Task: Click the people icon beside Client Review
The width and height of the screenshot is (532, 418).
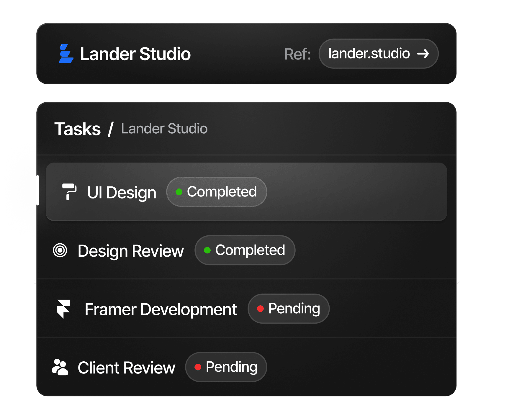Action: coord(60,367)
